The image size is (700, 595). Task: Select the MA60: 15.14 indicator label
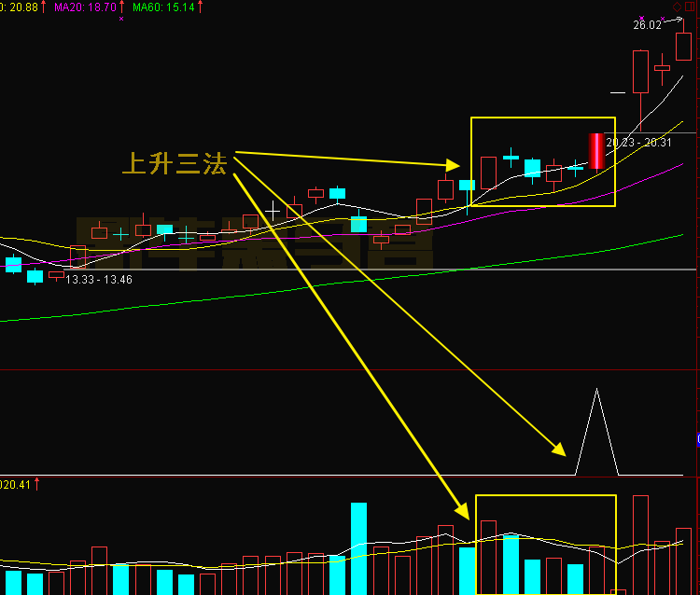click(x=163, y=7)
